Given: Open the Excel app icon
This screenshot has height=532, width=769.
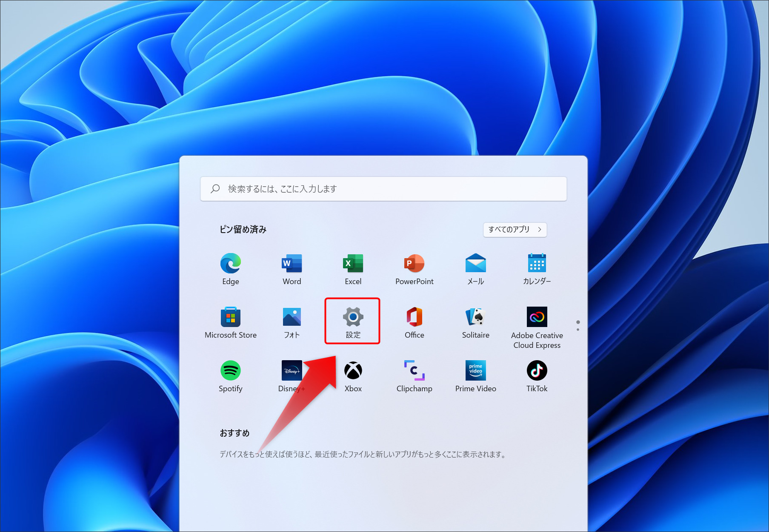Looking at the screenshot, I should 353,269.
